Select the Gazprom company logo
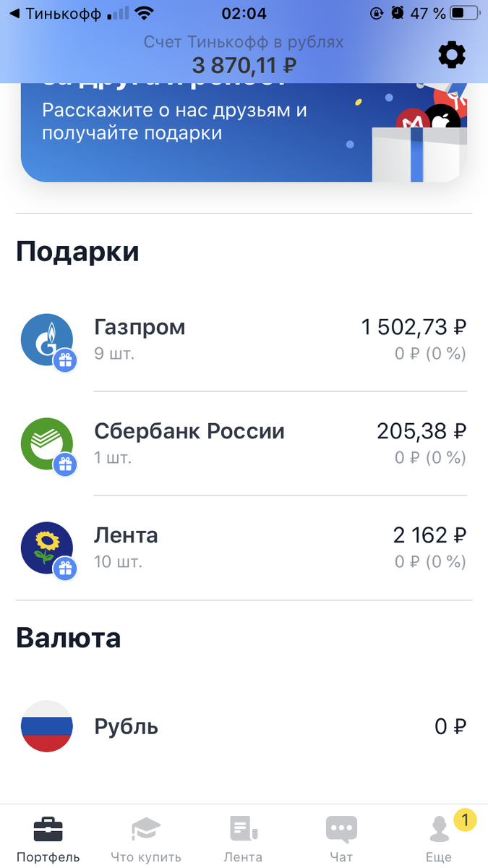Viewport: 488px width, 868px height. click(46, 339)
